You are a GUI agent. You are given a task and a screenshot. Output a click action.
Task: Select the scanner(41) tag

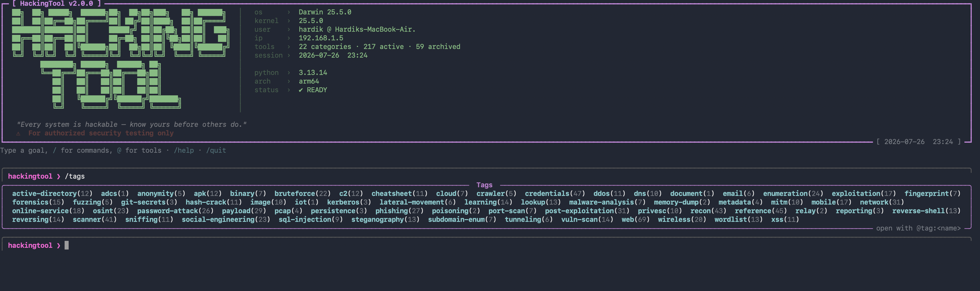point(94,220)
